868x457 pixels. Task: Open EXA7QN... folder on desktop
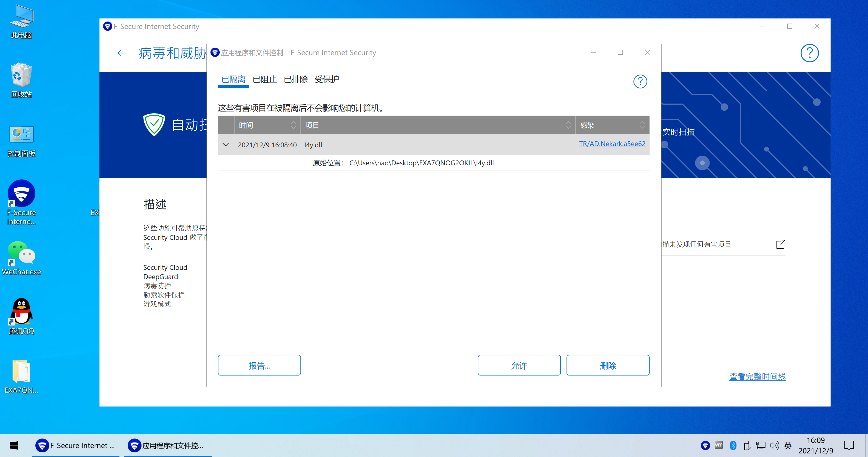pos(22,377)
